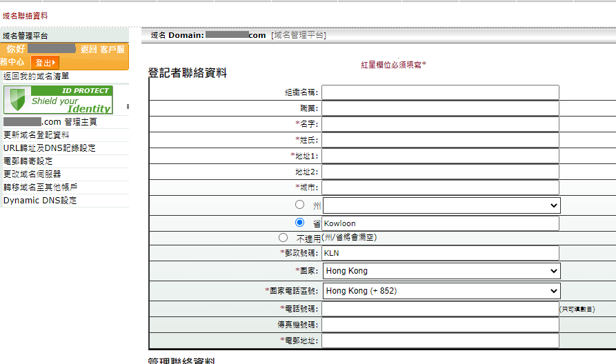Image resolution: width=616 pixels, height=364 pixels.
Task: Click the 登出 logout button
Action: [46, 63]
